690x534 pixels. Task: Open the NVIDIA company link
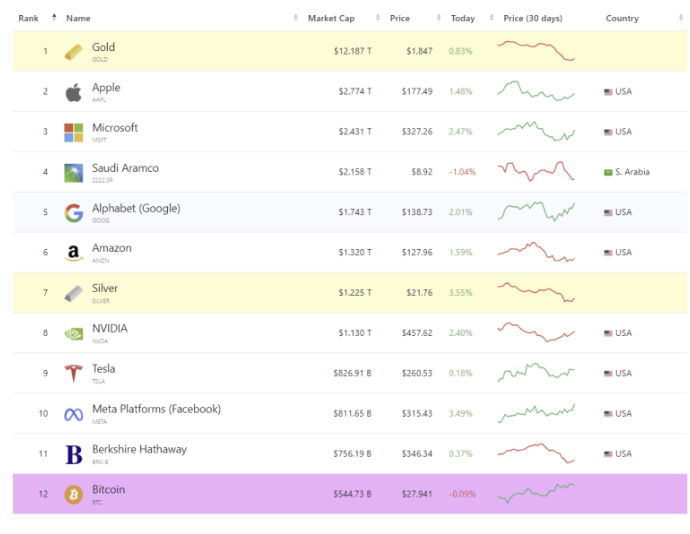(110, 329)
